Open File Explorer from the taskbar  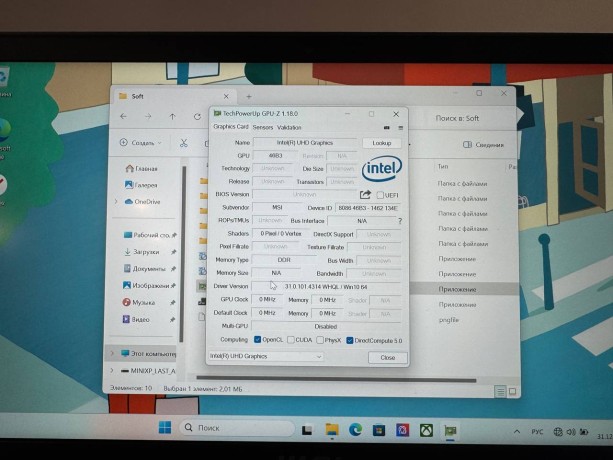click(x=332, y=430)
